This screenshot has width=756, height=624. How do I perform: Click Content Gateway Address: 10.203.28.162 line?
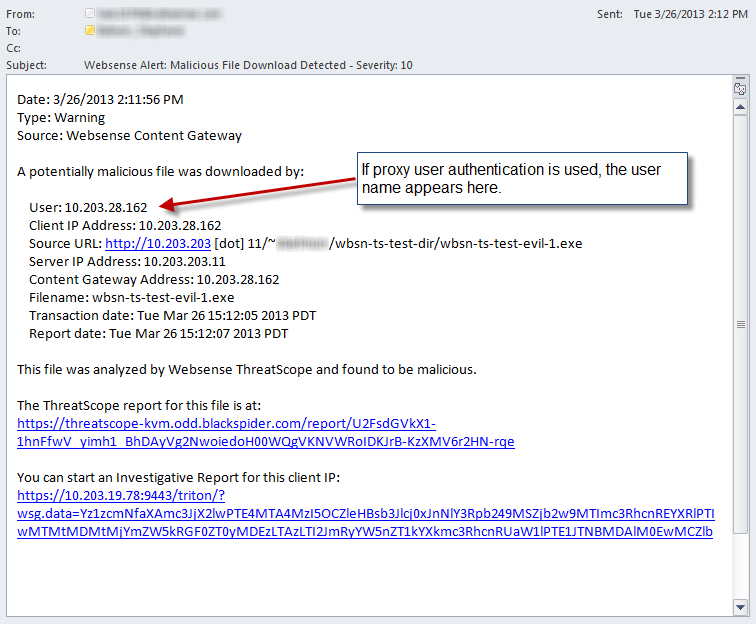point(154,280)
